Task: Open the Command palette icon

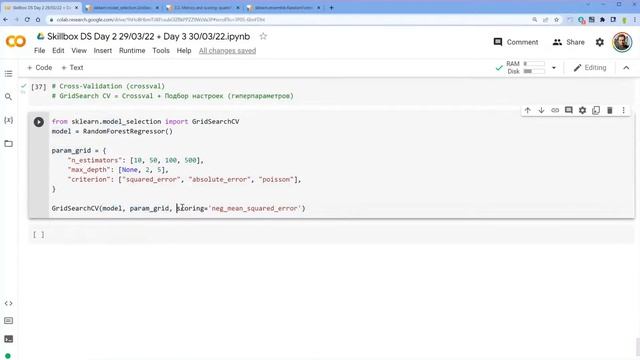Action: [x=8, y=321]
